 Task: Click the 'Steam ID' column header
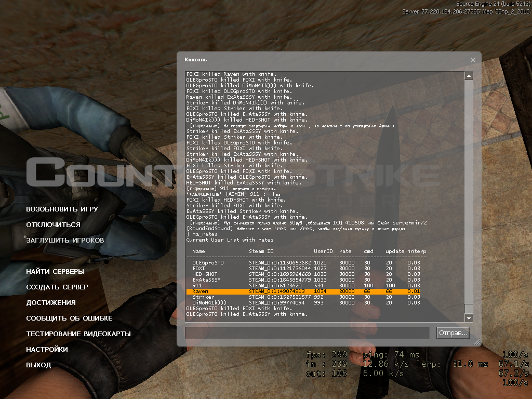point(261,251)
